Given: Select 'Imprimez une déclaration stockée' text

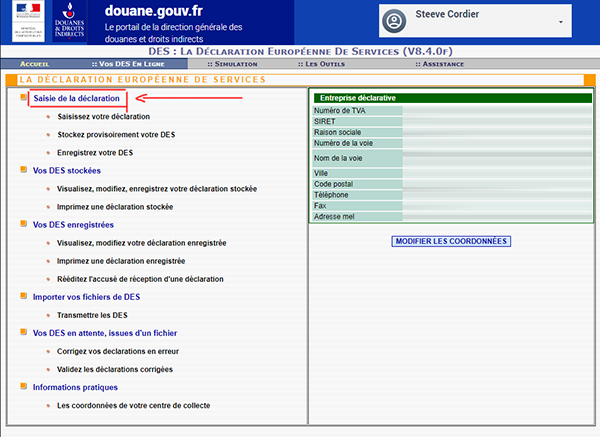Looking at the screenshot, I should pyautogui.click(x=115, y=207).
